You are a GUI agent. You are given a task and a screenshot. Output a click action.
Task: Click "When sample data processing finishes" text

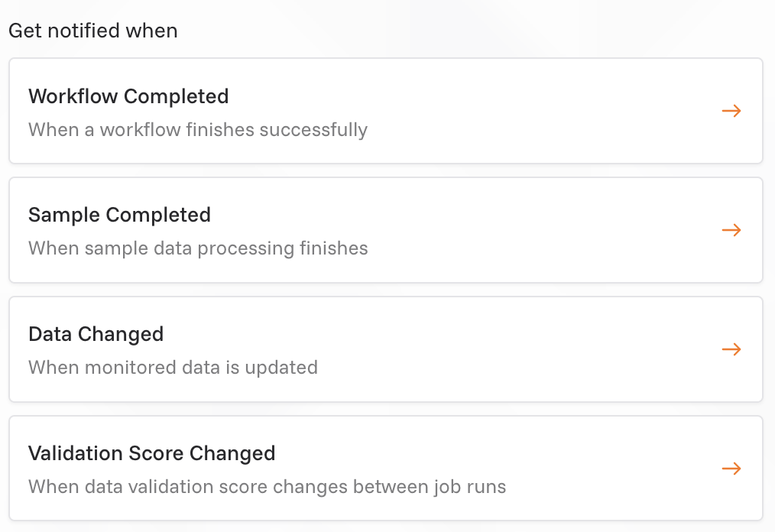coord(198,248)
